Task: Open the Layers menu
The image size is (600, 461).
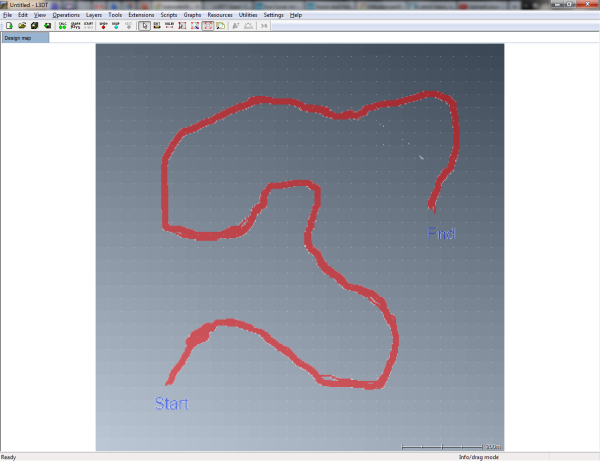Action: 94,16
